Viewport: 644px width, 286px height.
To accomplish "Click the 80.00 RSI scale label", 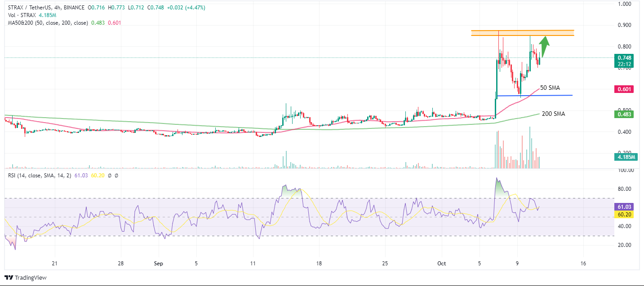I will [x=625, y=189].
